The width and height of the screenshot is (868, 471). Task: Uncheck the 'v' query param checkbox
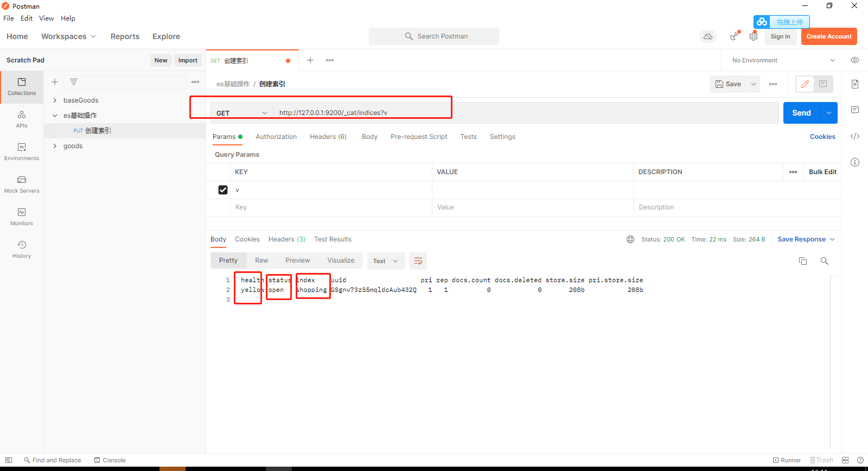pos(223,190)
